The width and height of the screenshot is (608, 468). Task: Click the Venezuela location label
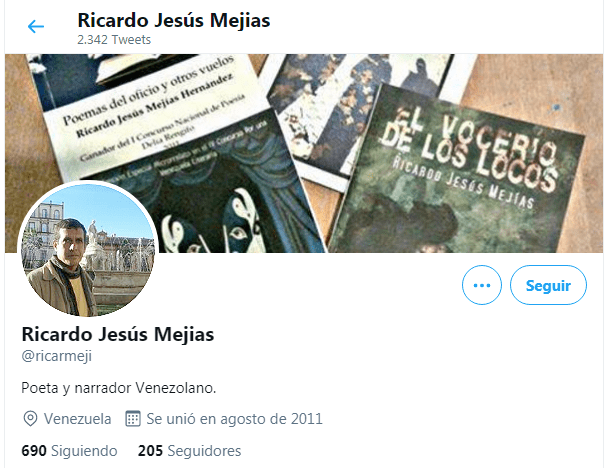pos(78,419)
